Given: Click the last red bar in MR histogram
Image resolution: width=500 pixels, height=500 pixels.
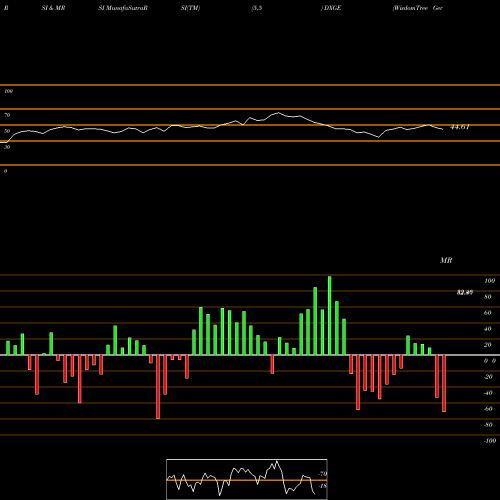Looking at the screenshot, I should (x=444, y=383).
